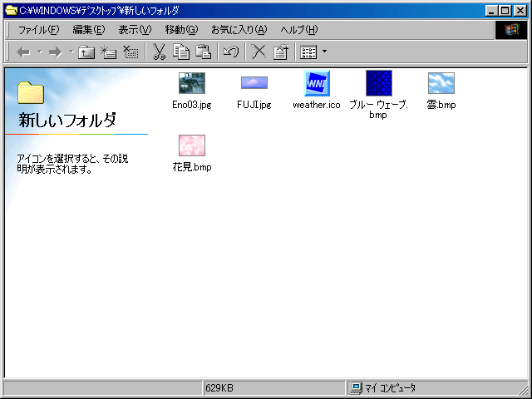Minimize the folder window
The width and height of the screenshot is (532, 399).
[x=491, y=11]
